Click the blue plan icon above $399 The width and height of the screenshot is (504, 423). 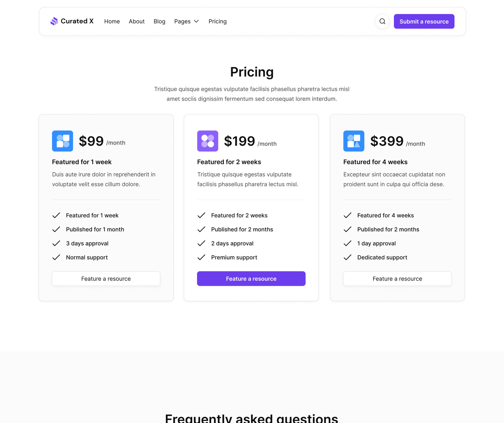point(354,141)
